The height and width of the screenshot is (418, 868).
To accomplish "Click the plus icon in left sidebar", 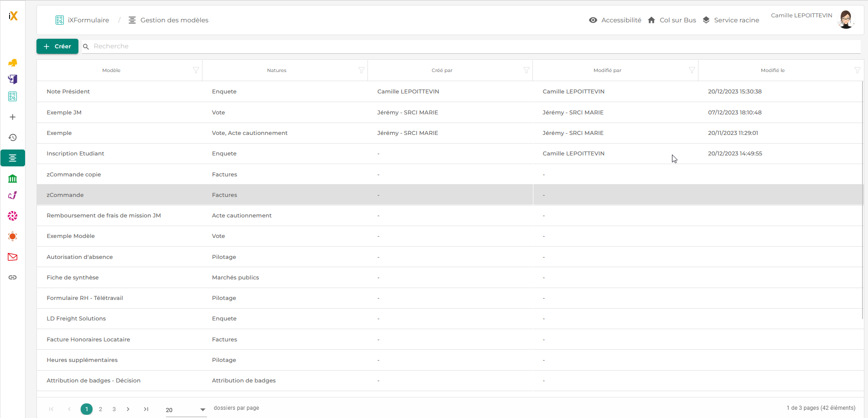I will pyautogui.click(x=13, y=117).
